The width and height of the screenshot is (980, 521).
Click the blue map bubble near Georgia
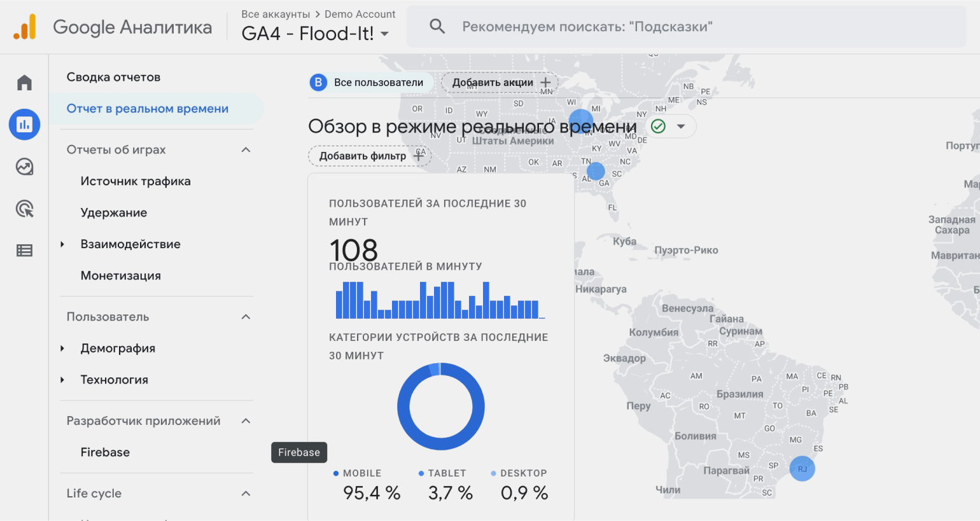tap(596, 170)
